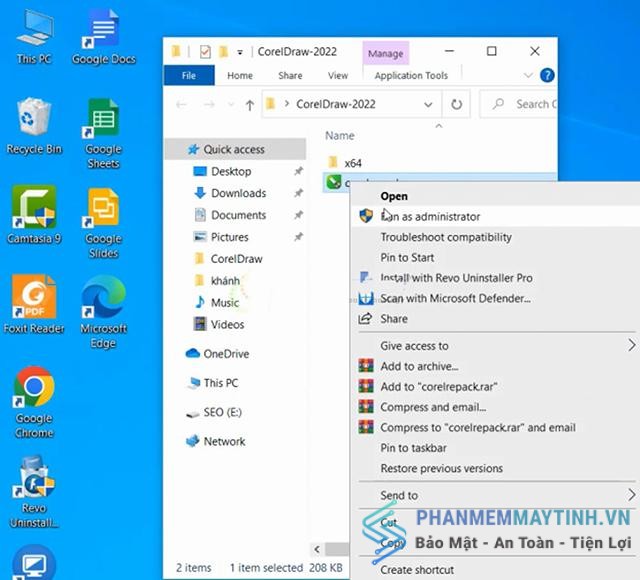Viewport: 640px width, 580px height.
Task: Switch to the View ribbon tab
Action: click(338, 76)
